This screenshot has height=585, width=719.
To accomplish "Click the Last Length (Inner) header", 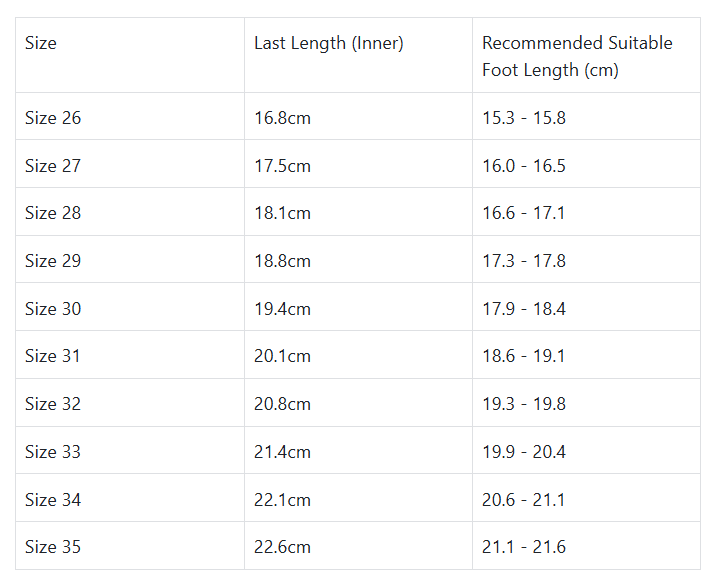I will click(x=328, y=43).
